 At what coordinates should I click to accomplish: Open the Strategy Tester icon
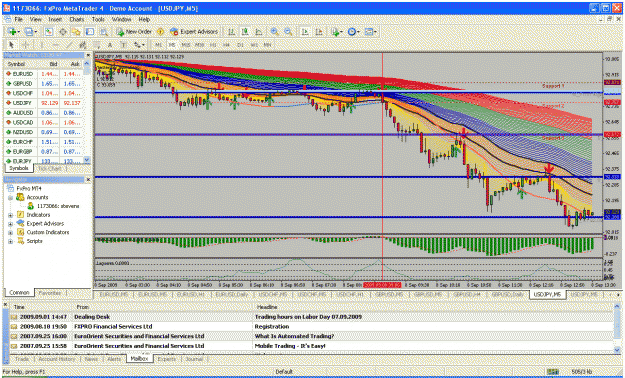pos(104,32)
